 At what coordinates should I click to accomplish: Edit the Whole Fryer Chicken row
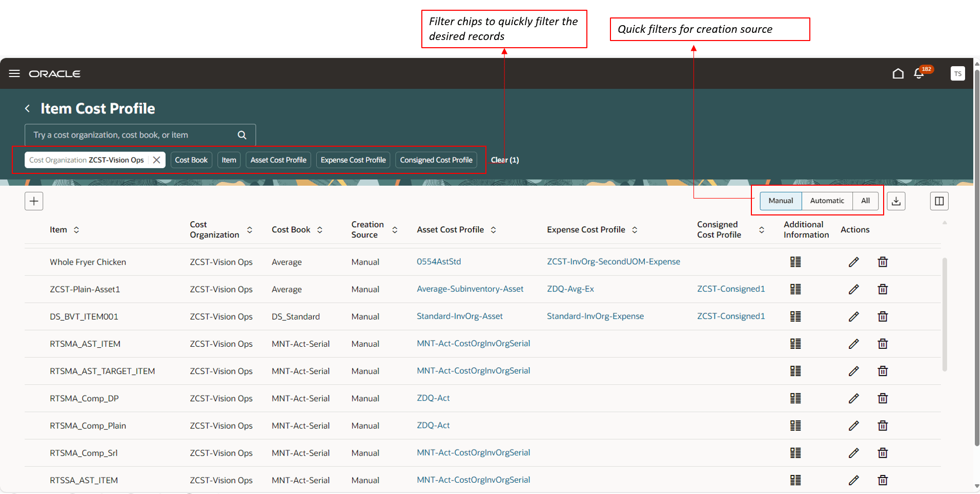pyautogui.click(x=853, y=262)
